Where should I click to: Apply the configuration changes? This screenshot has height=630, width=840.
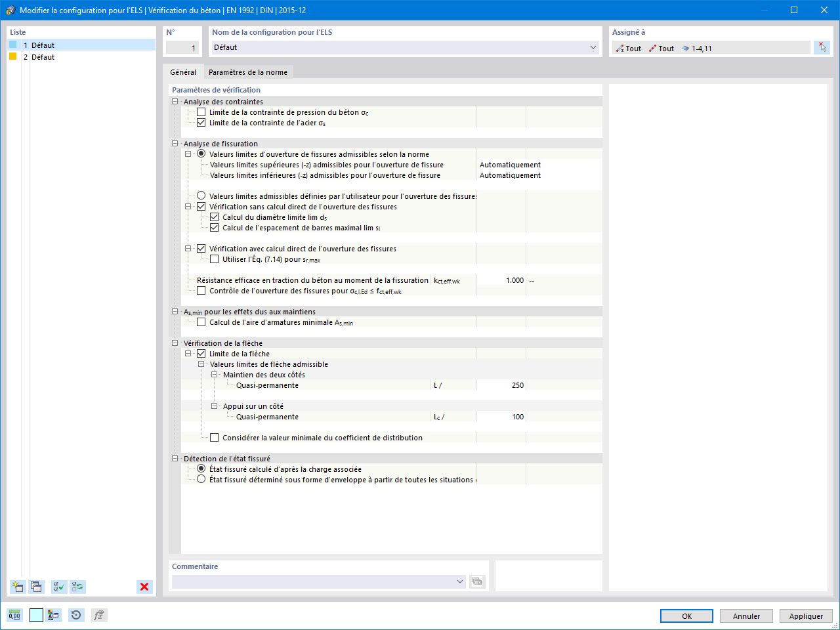click(806, 616)
